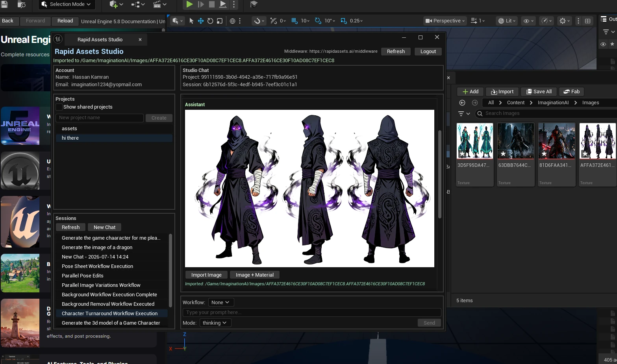Viewport: 617px width, 364px height.
Task: Click Reload in documentation browser
Action: (65, 21)
